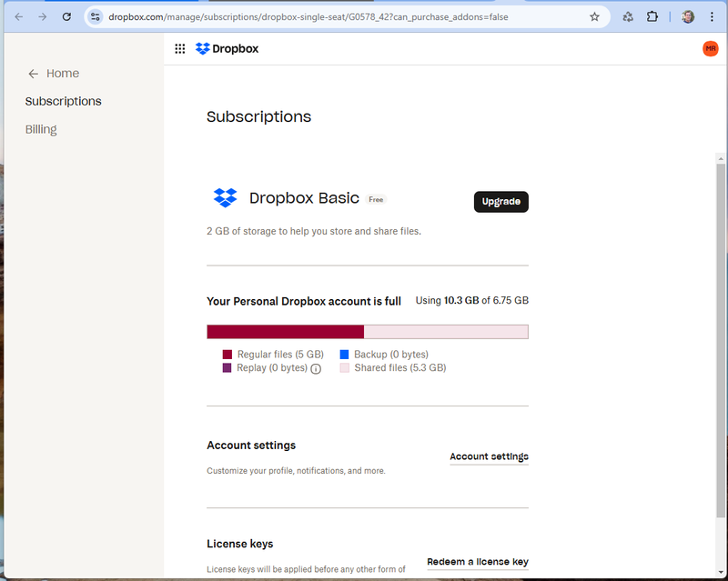Click the 'Regular files (5 GB)' label

pyautogui.click(x=280, y=355)
